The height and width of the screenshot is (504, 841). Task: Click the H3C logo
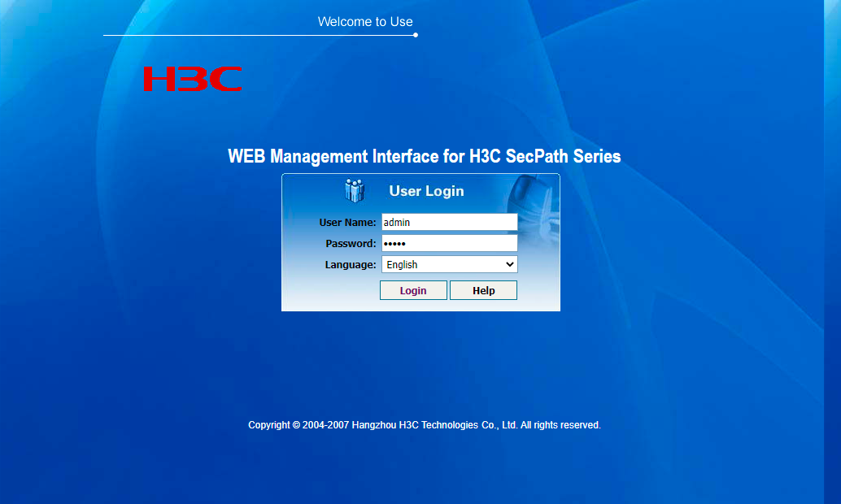point(193,79)
